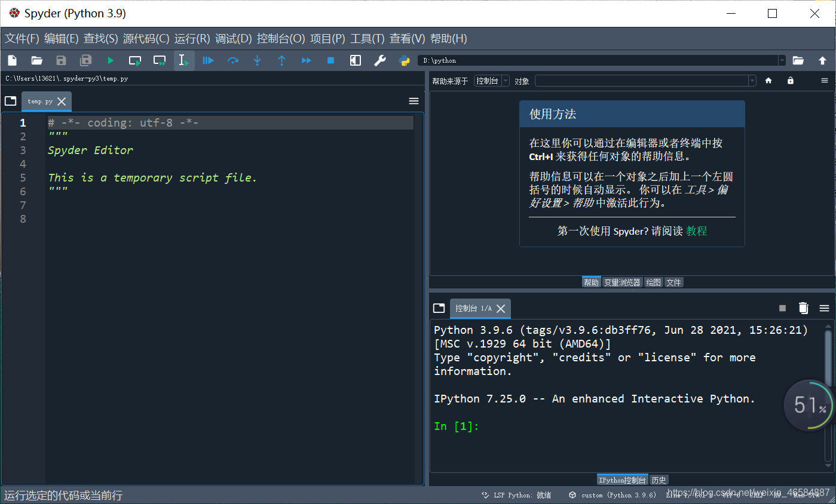Open the help source 控制台 dropdown
This screenshot has width=836, height=504.
pos(492,81)
